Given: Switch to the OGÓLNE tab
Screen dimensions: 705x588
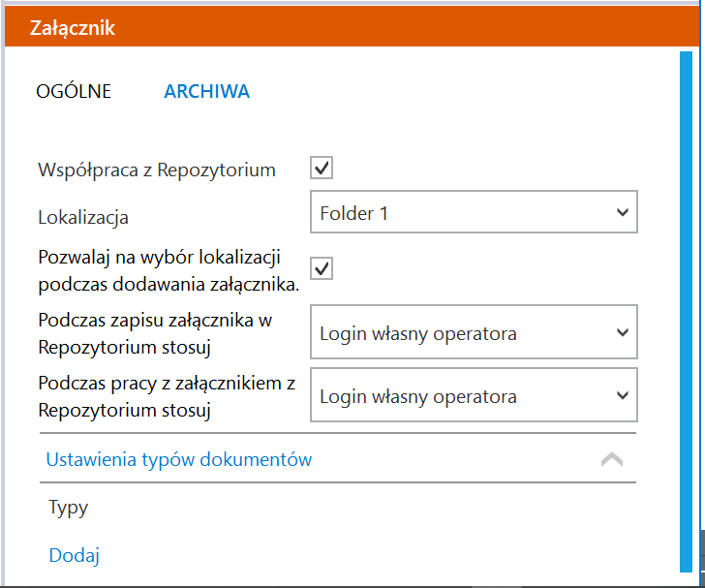Looking at the screenshot, I should coord(74,91).
